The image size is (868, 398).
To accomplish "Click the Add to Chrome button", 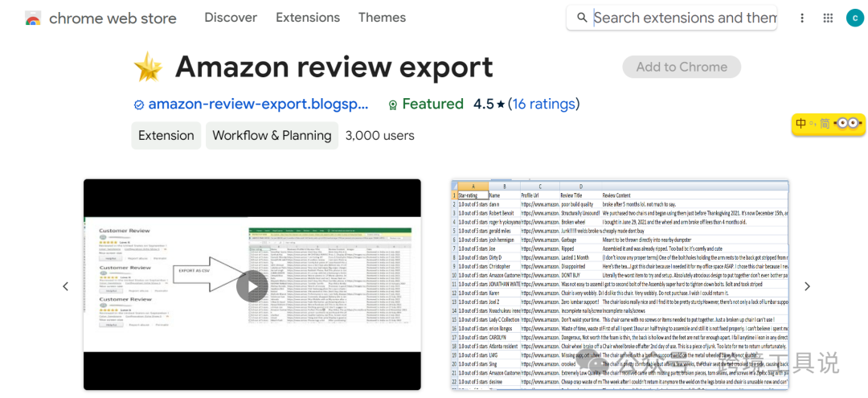I will point(682,67).
